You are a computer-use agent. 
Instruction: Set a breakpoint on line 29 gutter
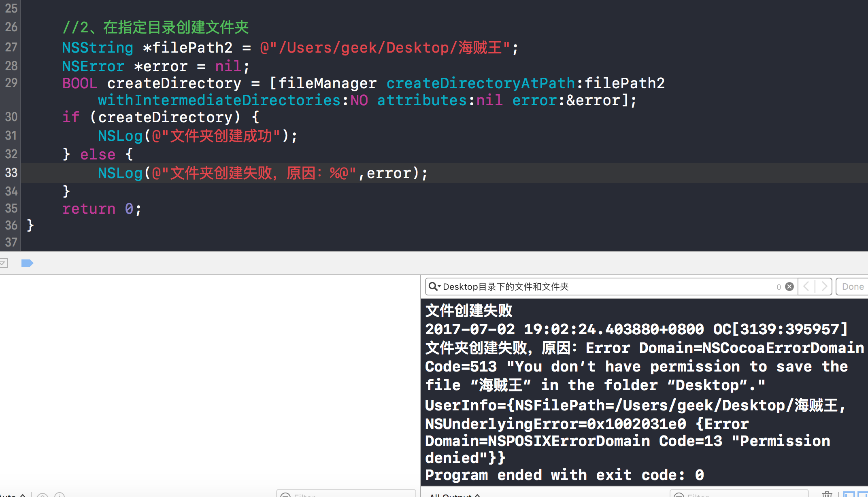point(11,83)
